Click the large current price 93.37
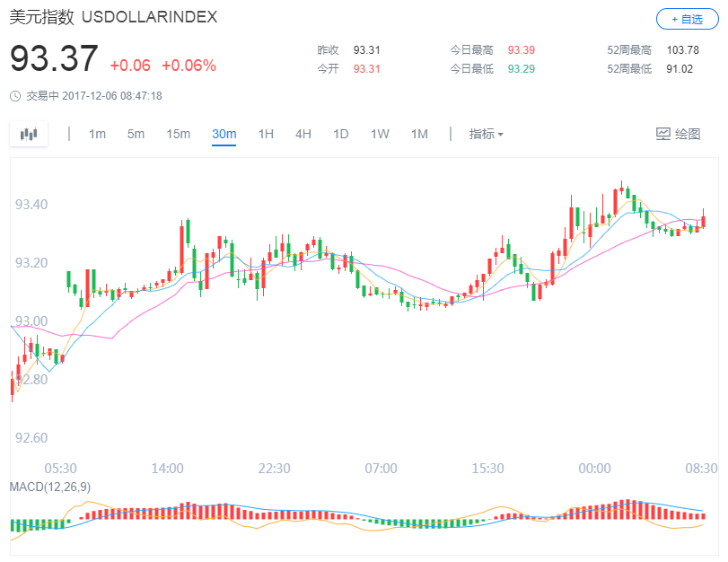Image resolution: width=728 pixels, height=562 pixels. pyautogui.click(x=51, y=58)
